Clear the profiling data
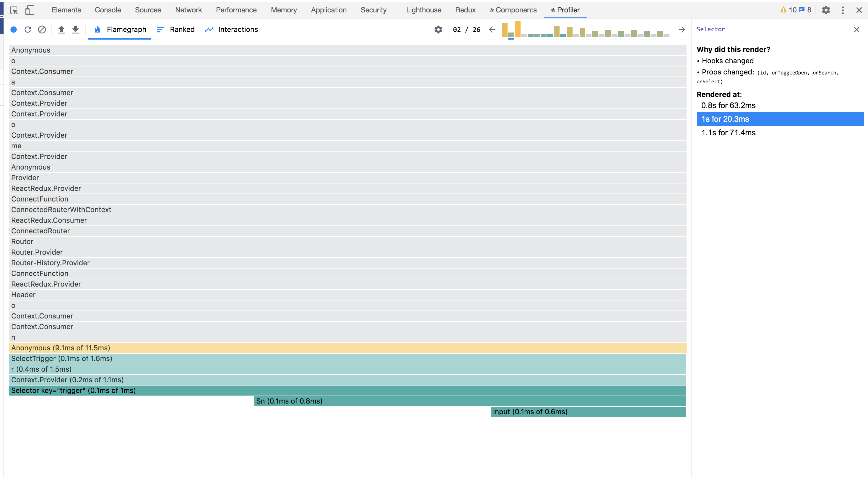 pyautogui.click(x=42, y=30)
